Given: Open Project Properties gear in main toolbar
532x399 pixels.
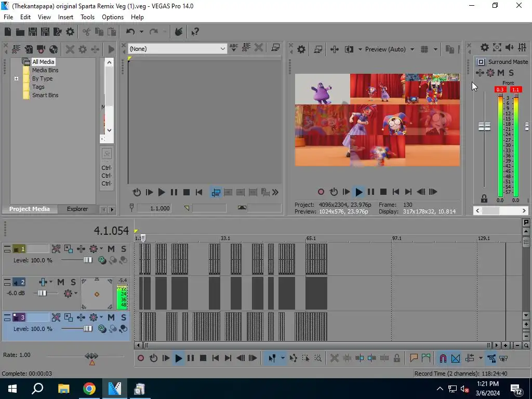Looking at the screenshot, I should tap(70, 32).
